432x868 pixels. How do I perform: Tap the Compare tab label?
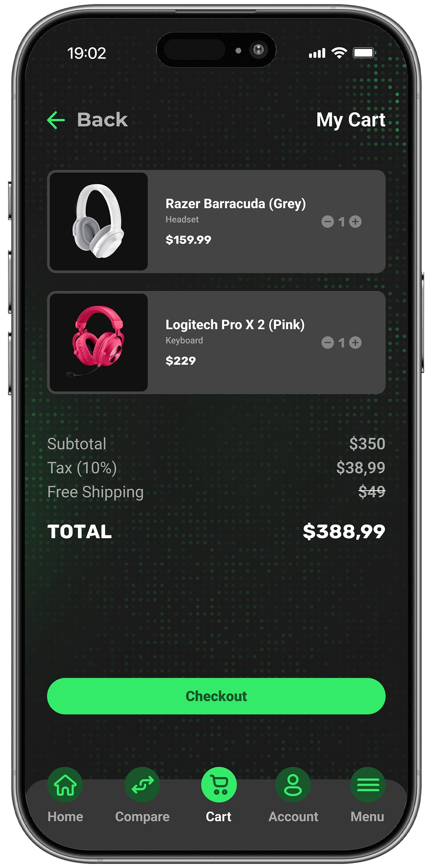(x=142, y=817)
